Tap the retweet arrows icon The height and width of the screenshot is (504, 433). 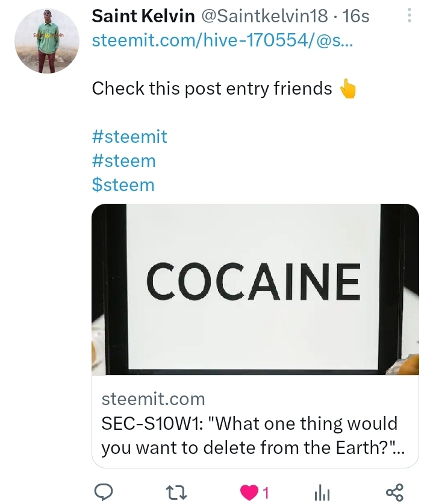click(176, 492)
